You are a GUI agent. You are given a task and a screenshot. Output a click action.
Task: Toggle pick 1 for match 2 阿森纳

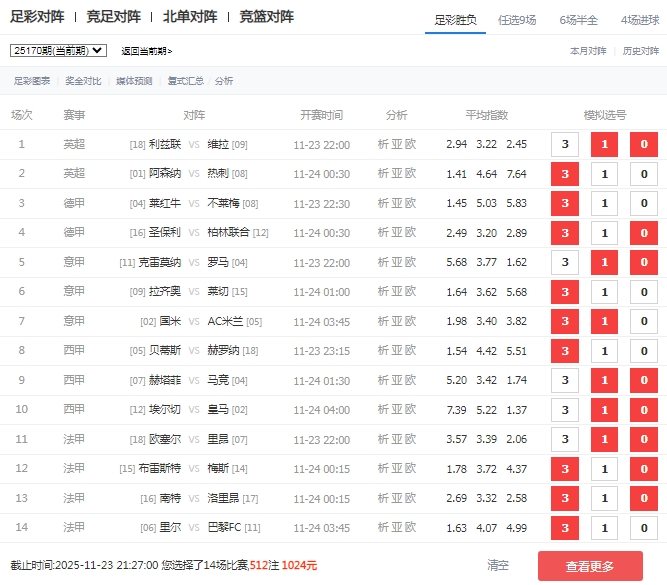(604, 174)
